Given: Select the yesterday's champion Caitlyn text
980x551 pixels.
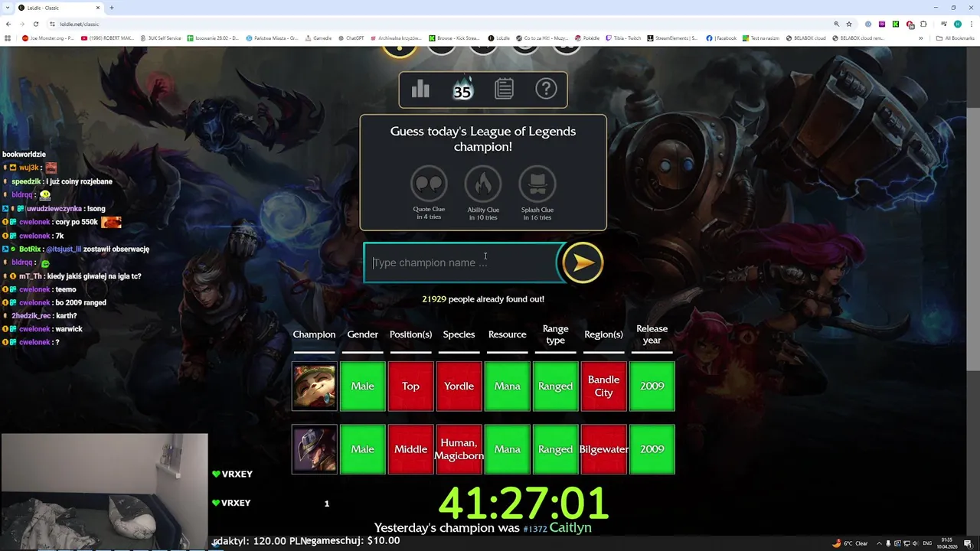Looking at the screenshot, I should (570, 527).
